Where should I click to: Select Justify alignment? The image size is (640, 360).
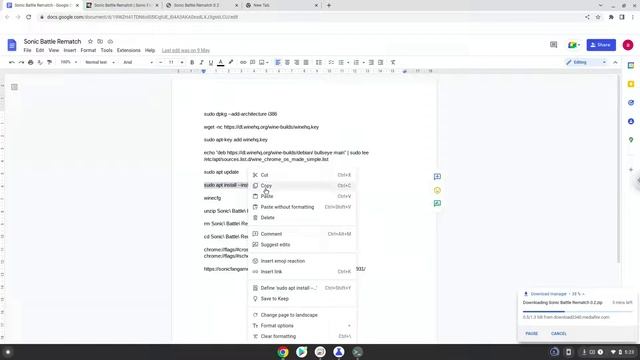pos(306,62)
